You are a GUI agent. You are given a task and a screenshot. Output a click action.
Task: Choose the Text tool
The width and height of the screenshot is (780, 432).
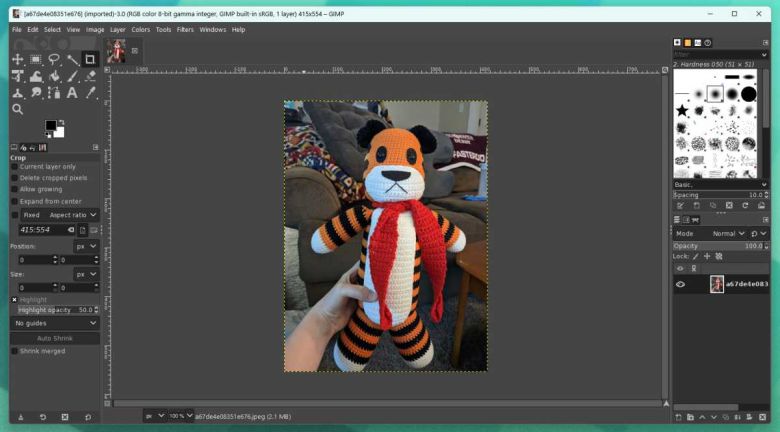[x=71, y=93]
